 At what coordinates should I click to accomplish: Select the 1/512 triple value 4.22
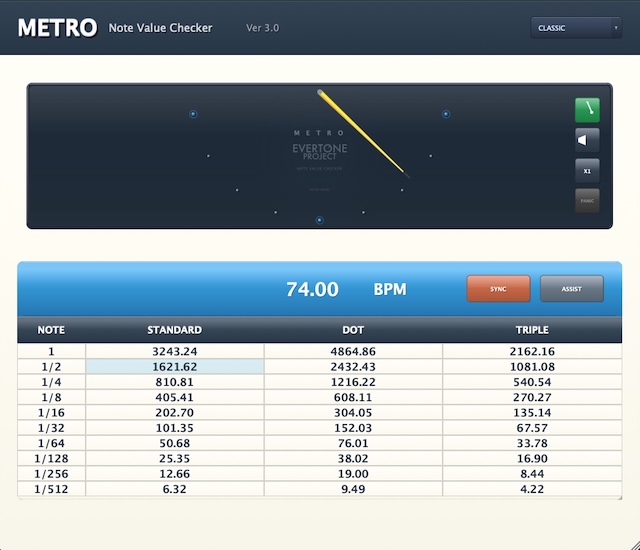tap(532, 489)
